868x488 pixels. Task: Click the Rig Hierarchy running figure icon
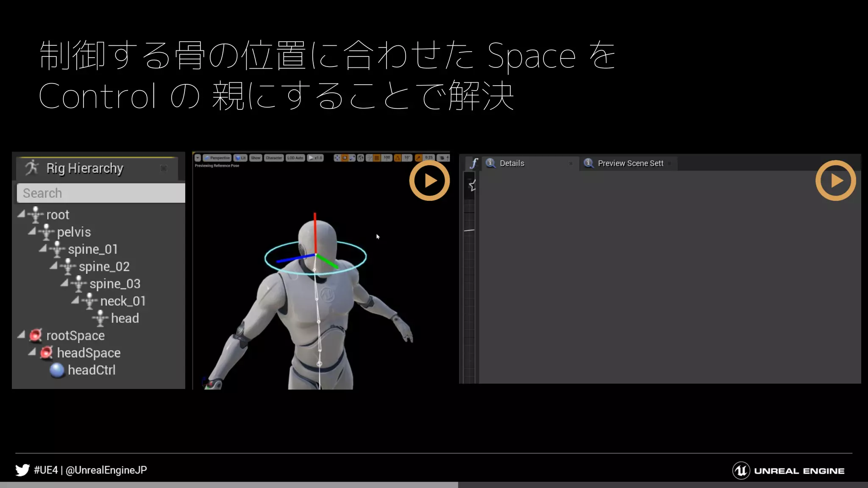coord(32,168)
